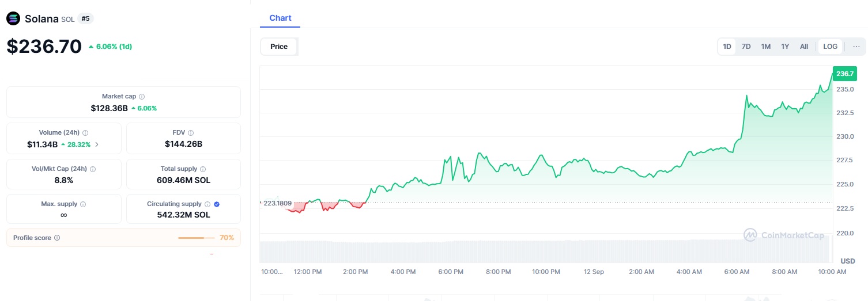The width and height of the screenshot is (868, 301).
Task: Click the 236.7 current price tag
Action: click(x=845, y=74)
